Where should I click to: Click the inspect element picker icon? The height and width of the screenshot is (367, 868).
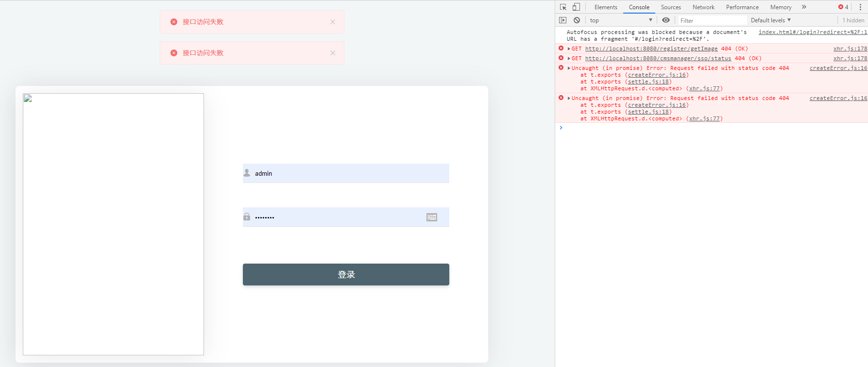click(563, 7)
